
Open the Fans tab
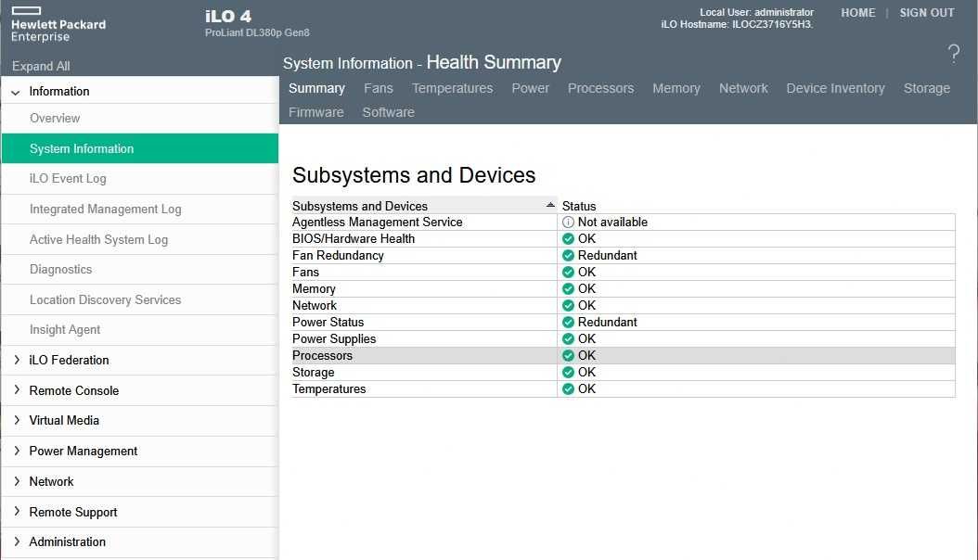click(379, 88)
